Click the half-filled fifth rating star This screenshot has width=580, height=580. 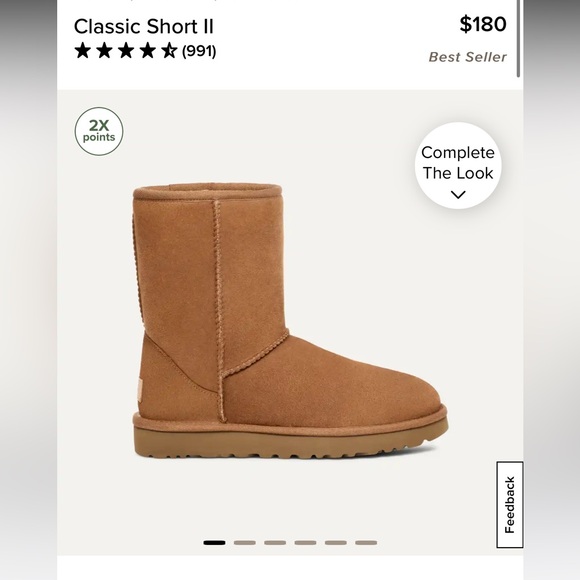click(x=169, y=50)
